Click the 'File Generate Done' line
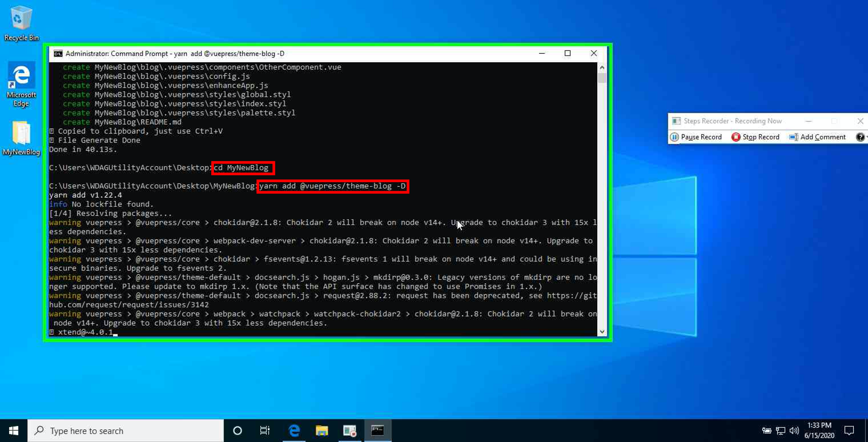 pos(95,140)
